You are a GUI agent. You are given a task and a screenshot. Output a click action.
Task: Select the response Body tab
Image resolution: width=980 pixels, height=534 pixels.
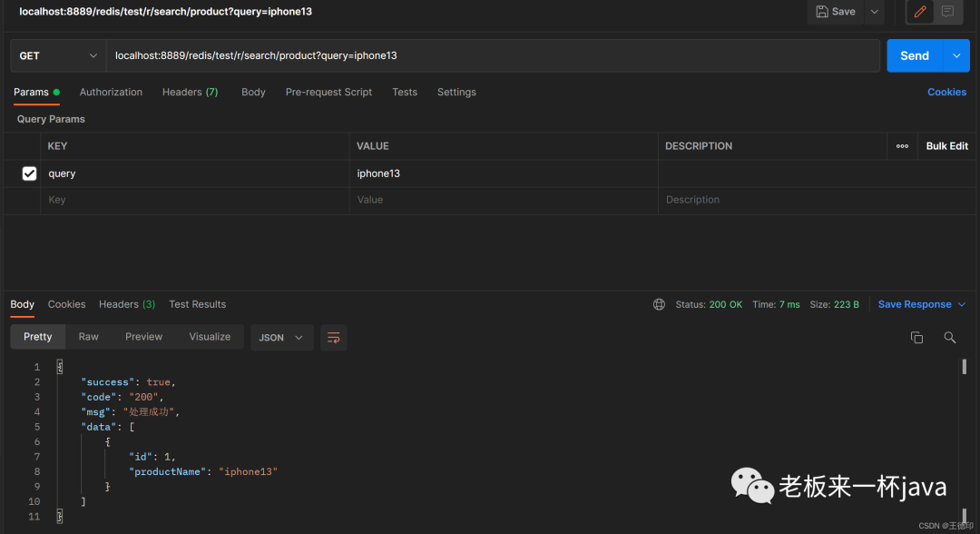[22, 304]
